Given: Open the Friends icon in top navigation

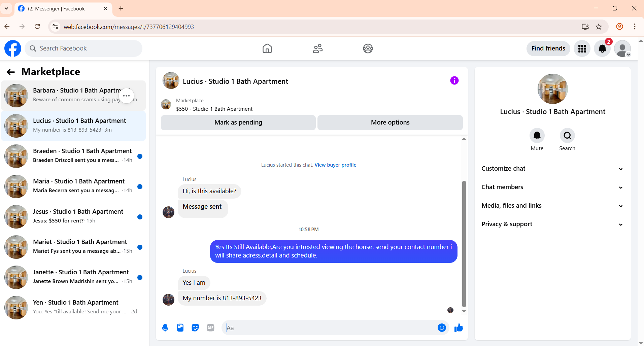Looking at the screenshot, I should 318,48.
